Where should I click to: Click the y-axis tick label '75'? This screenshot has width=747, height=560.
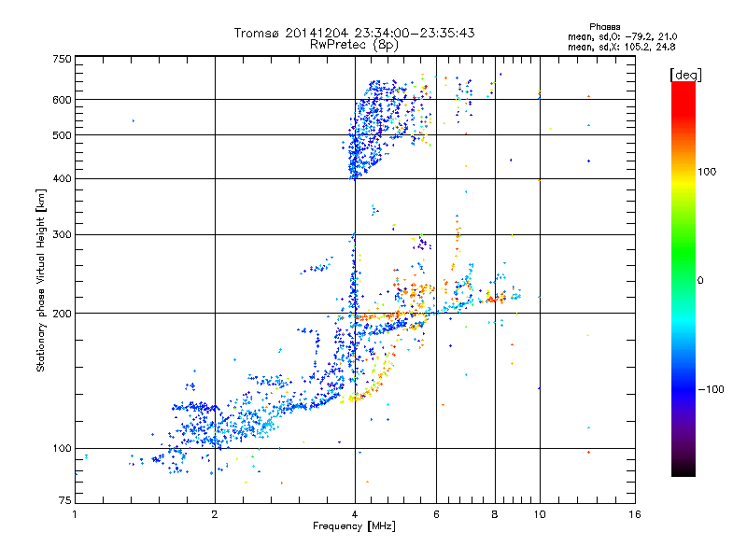coord(65,500)
